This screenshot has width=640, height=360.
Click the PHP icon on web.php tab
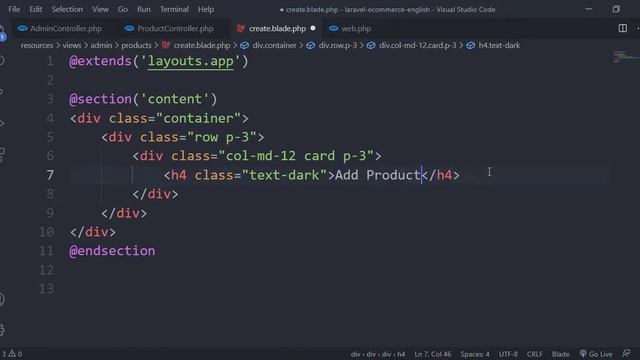click(333, 28)
